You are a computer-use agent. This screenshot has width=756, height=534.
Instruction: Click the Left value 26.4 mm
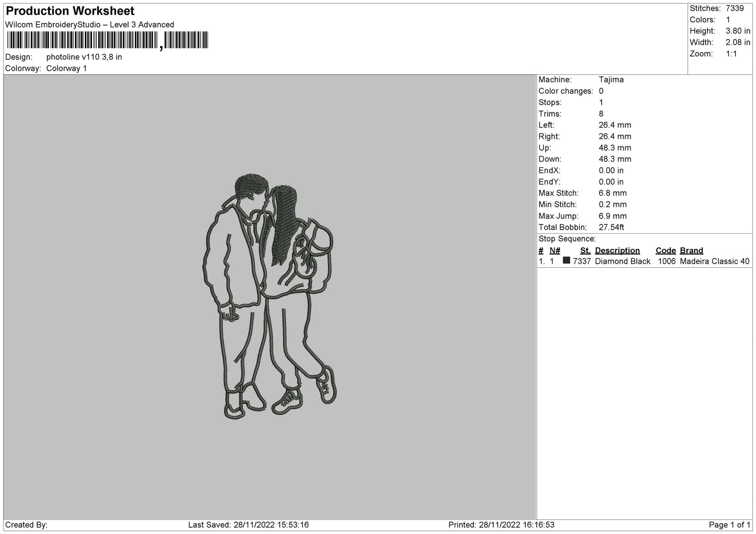click(x=615, y=125)
